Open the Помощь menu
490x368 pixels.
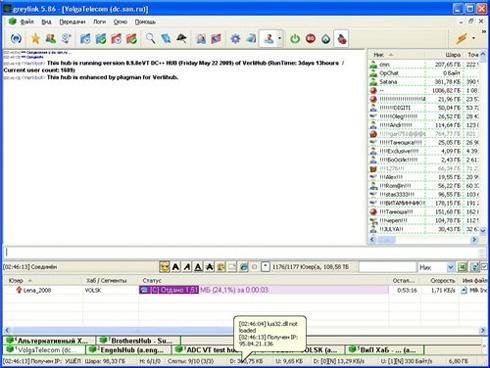[145, 22]
